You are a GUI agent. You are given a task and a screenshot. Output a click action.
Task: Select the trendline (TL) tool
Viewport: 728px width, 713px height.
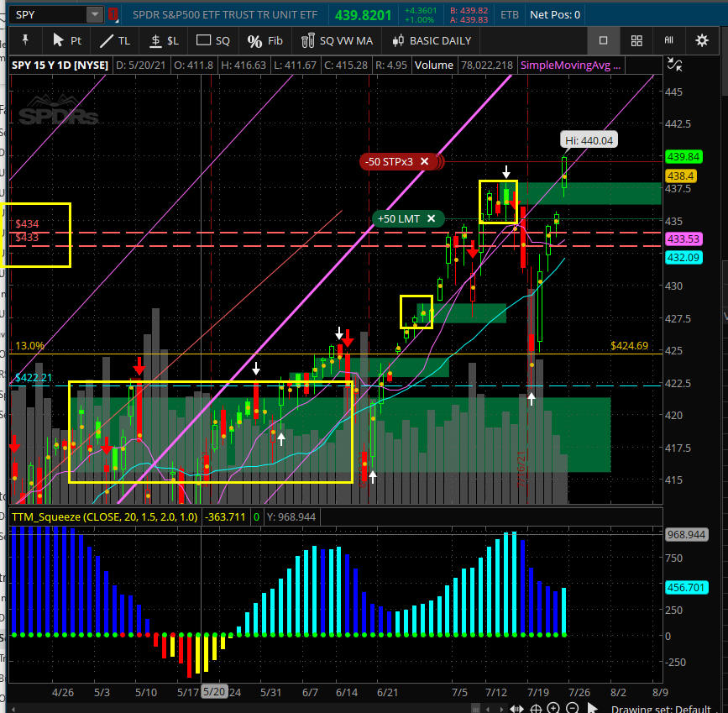coord(116,40)
